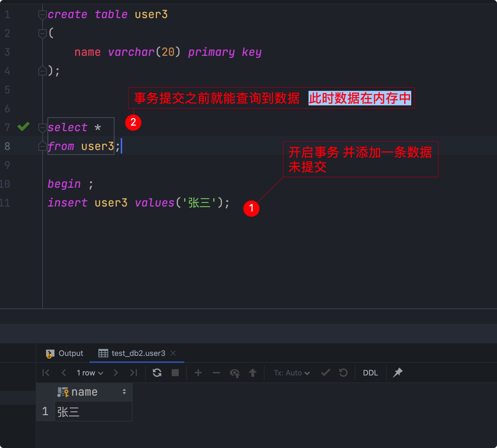
Task: Click the primary key text
Action: [x=225, y=52]
